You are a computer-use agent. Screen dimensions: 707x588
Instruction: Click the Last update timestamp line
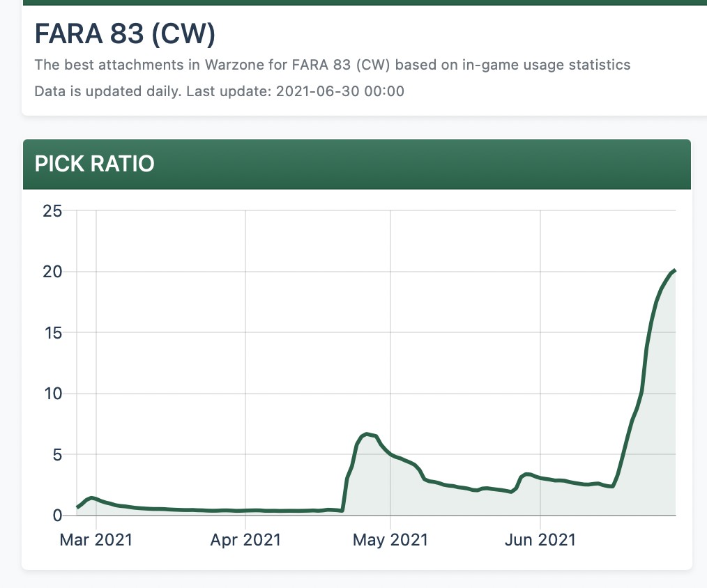pos(219,91)
